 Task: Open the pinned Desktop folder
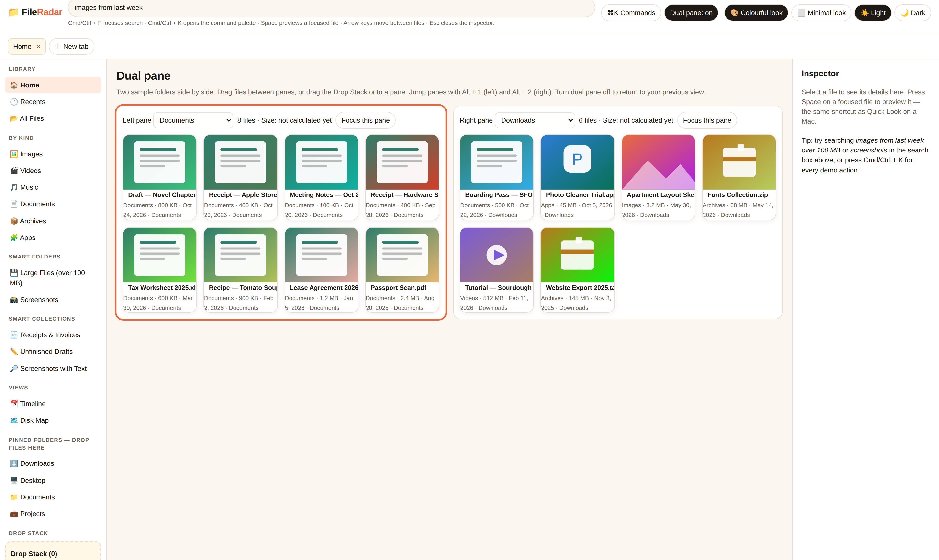coord(53,480)
